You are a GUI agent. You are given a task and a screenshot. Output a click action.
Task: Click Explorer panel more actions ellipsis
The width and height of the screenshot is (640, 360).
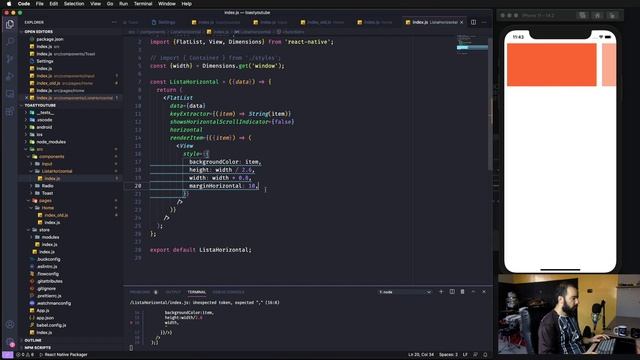click(x=114, y=22)
